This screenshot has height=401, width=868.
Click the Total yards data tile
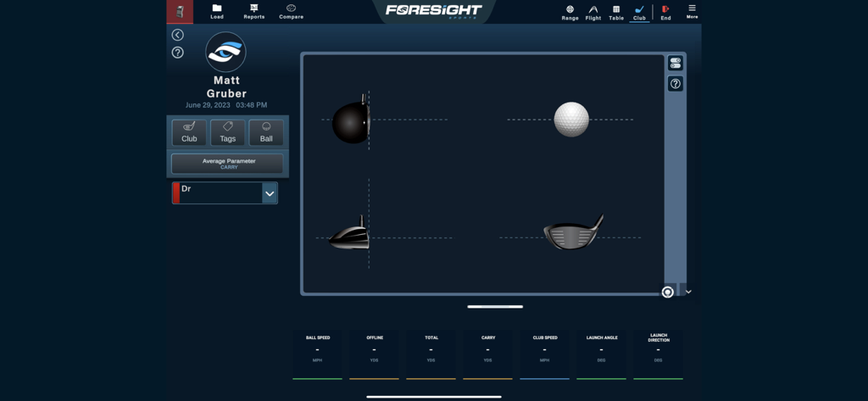pyautogui.click(x=431, y=354)
